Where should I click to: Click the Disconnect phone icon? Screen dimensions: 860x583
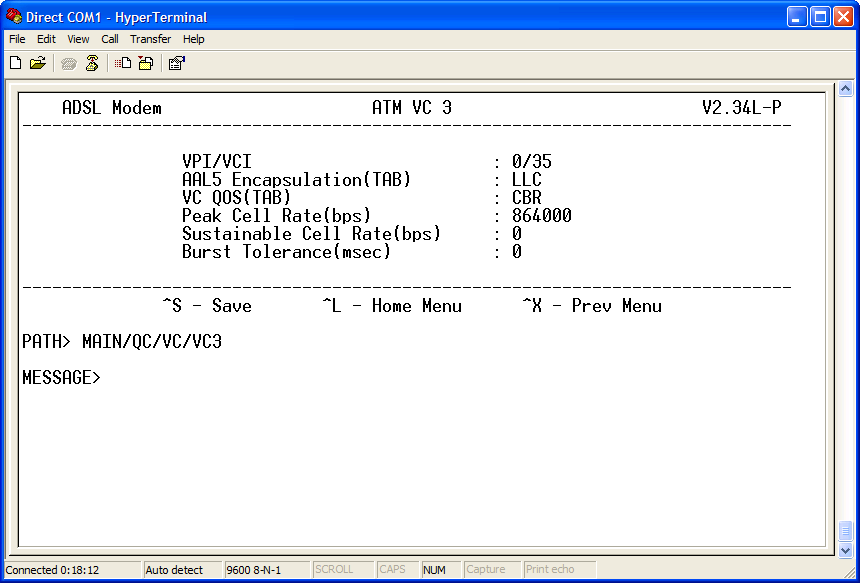91,62
